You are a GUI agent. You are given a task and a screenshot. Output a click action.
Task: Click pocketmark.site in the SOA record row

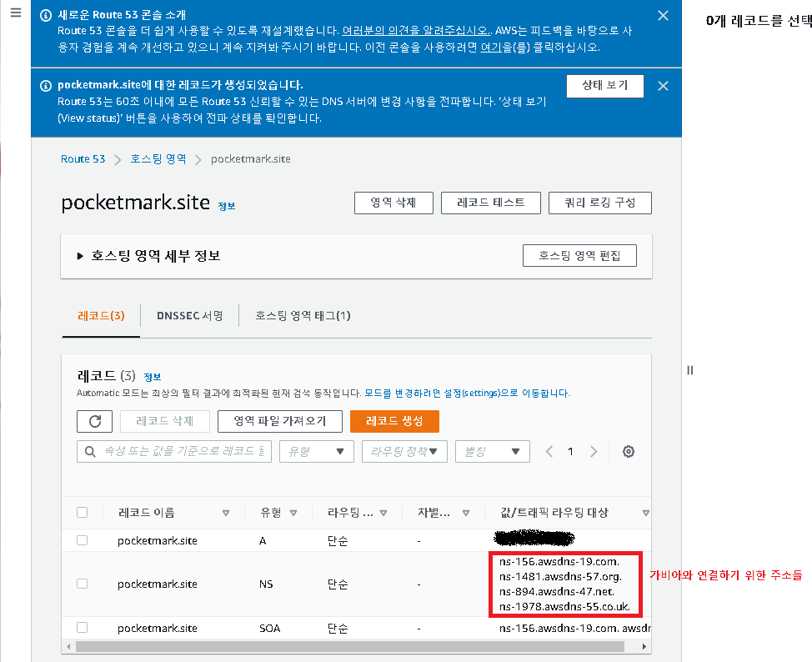coord(158,629)
